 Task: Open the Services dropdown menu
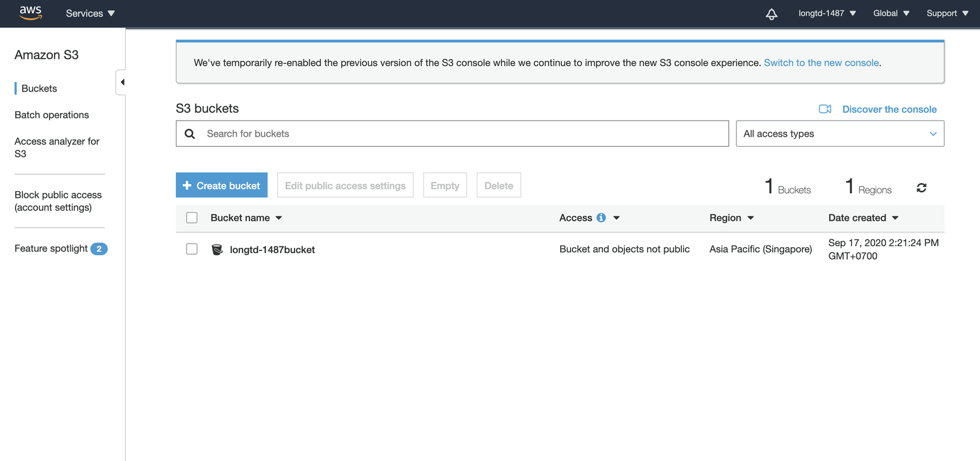pyautogui.click(x=90, y=13)
